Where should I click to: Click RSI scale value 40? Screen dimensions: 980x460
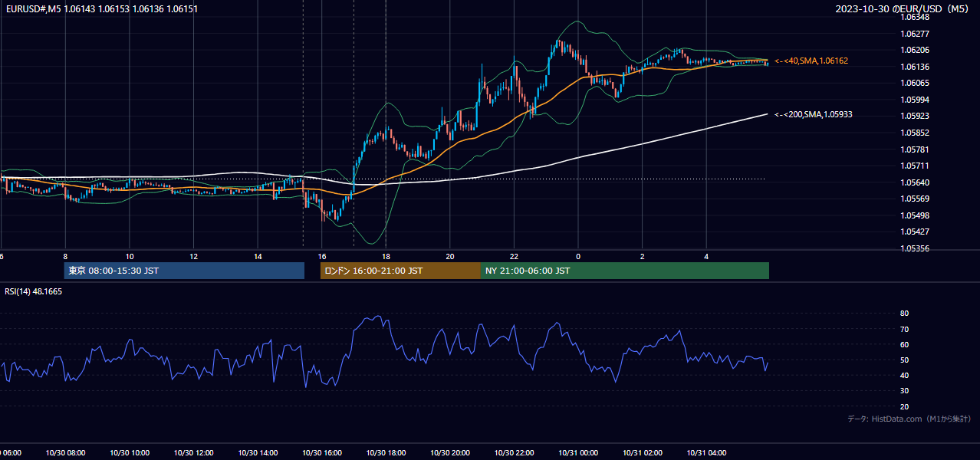click(904, 376)
